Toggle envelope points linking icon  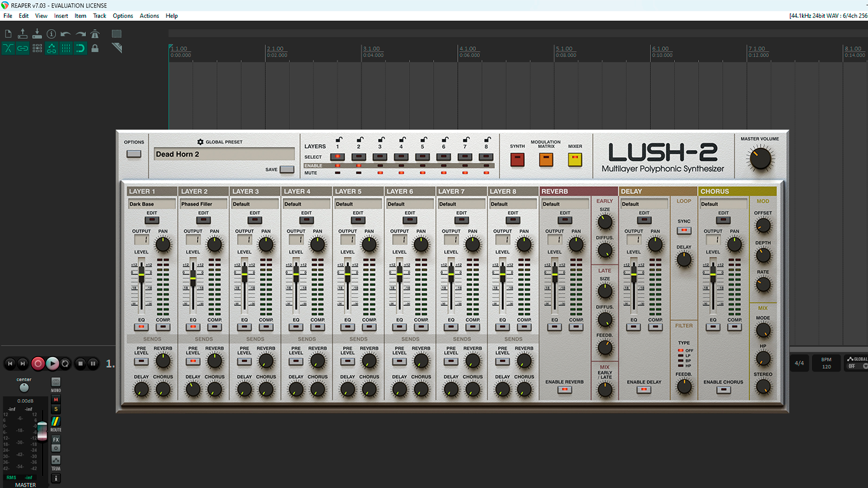pos(51,48)
